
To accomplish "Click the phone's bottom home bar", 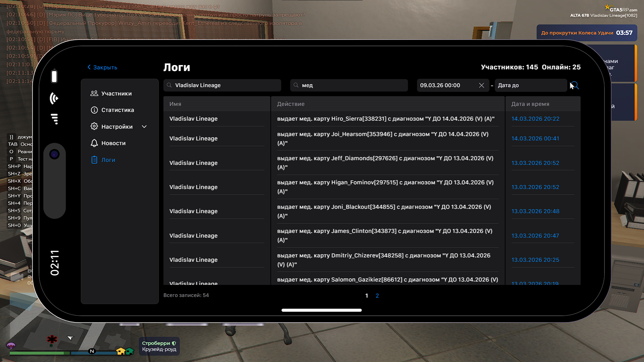I will point(321,310).
